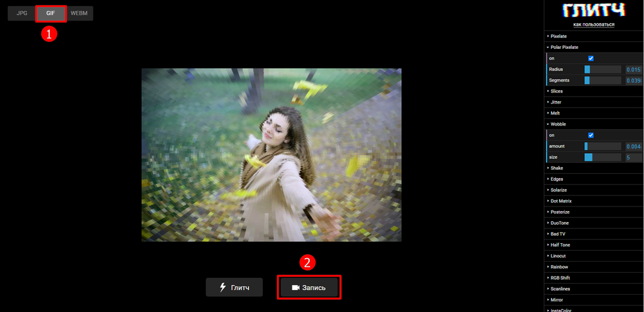644x312 pixels.
Task: Adjust the Wobble size slider
Action: [603, 157]
